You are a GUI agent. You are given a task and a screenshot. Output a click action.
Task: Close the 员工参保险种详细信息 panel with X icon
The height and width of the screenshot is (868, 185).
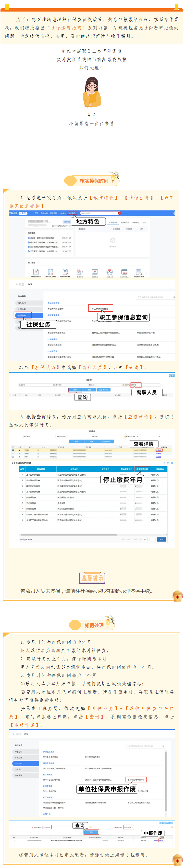tap(172, 463)
